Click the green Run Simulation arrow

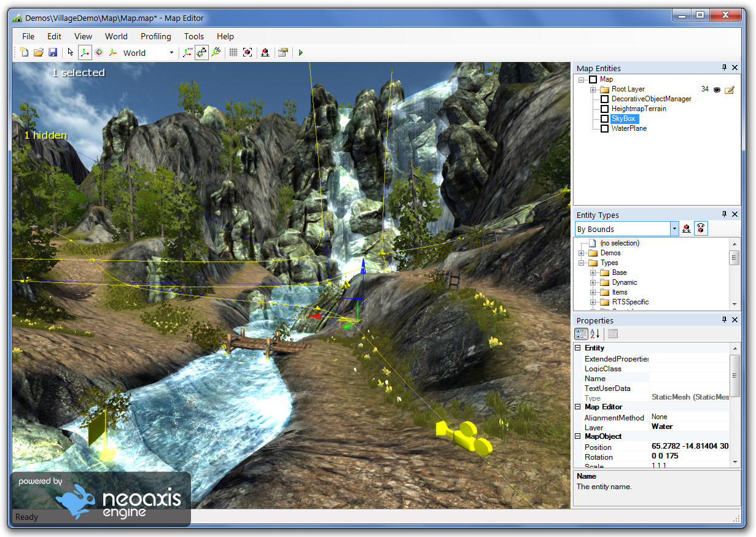[300, 52]
